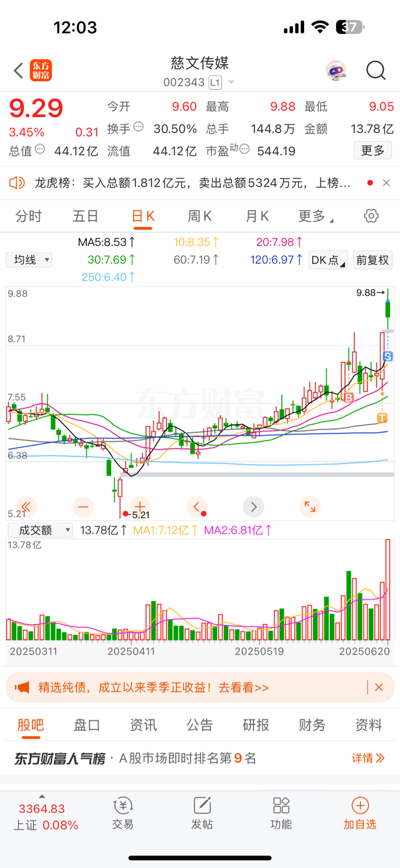This screenshot has height=868, width=400.
Task: Open the 资讯 tab
Action: tap(143, 725)
